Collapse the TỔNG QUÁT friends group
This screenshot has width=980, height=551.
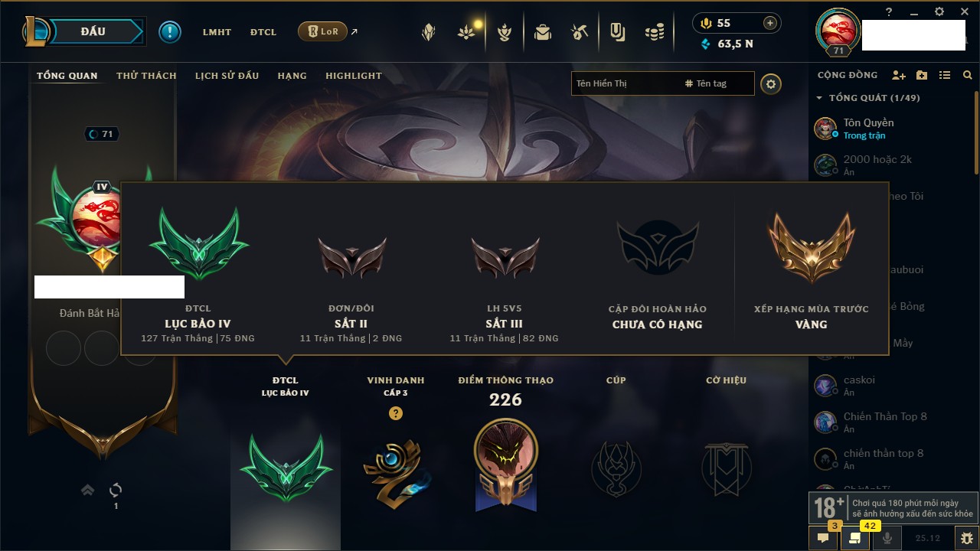pyautogui.click(x=819, y=98)
